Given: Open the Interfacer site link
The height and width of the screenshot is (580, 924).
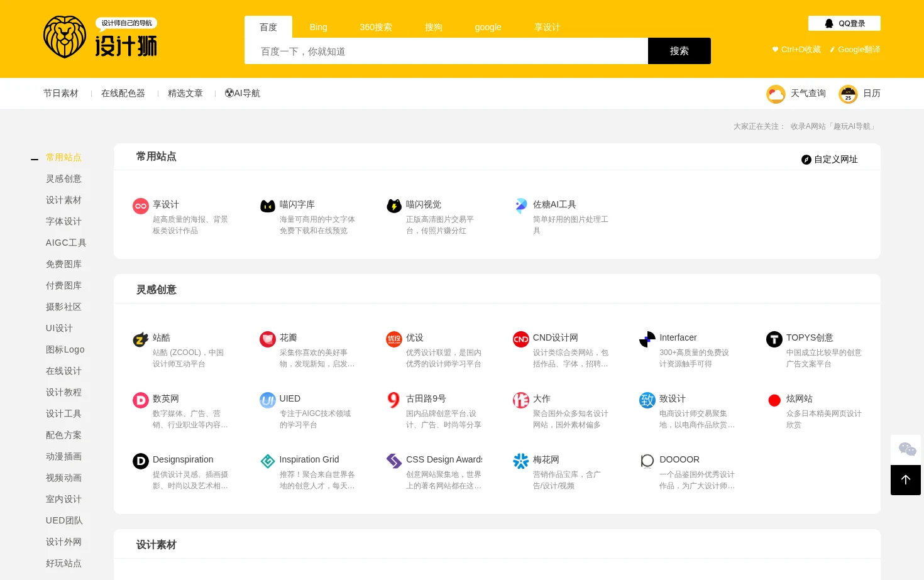Looking at the screenshot, I should tap(678, 337).
